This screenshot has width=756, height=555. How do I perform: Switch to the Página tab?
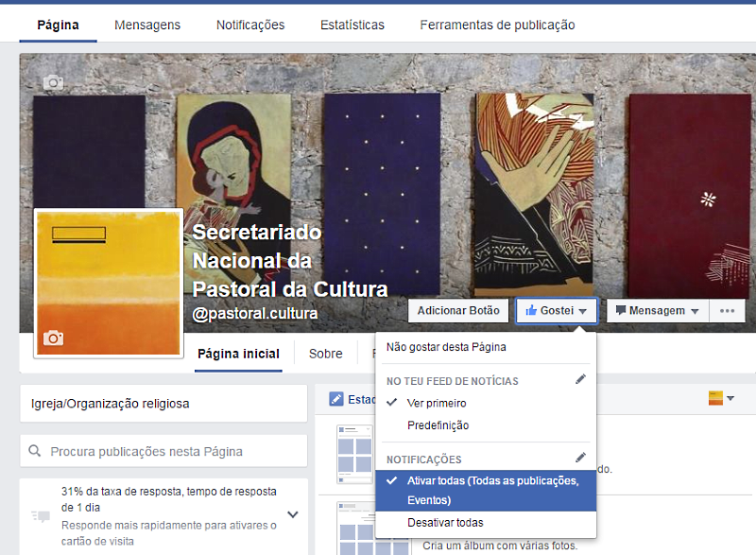tap(59, 26)
